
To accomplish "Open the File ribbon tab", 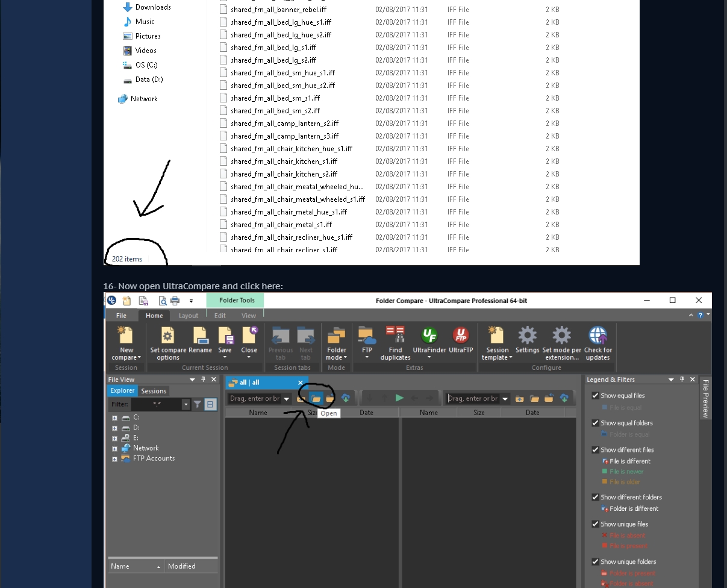I will (121, 316).
